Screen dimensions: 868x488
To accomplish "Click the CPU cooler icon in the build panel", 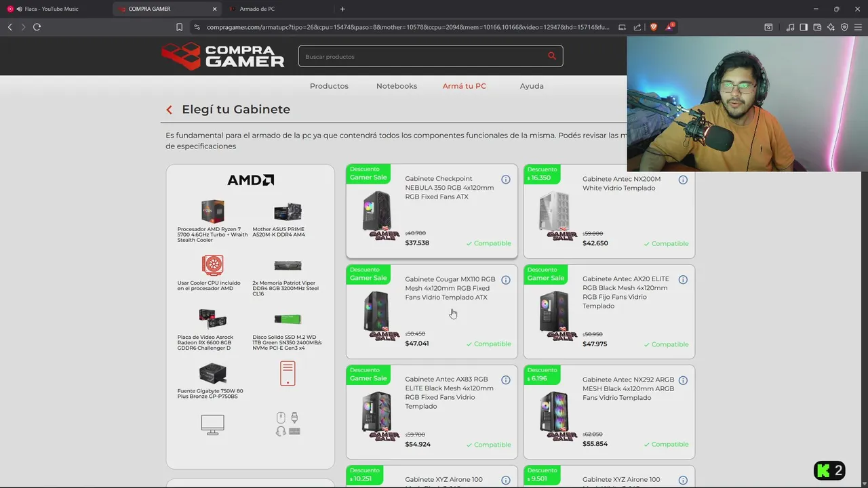I will [212, 265].
